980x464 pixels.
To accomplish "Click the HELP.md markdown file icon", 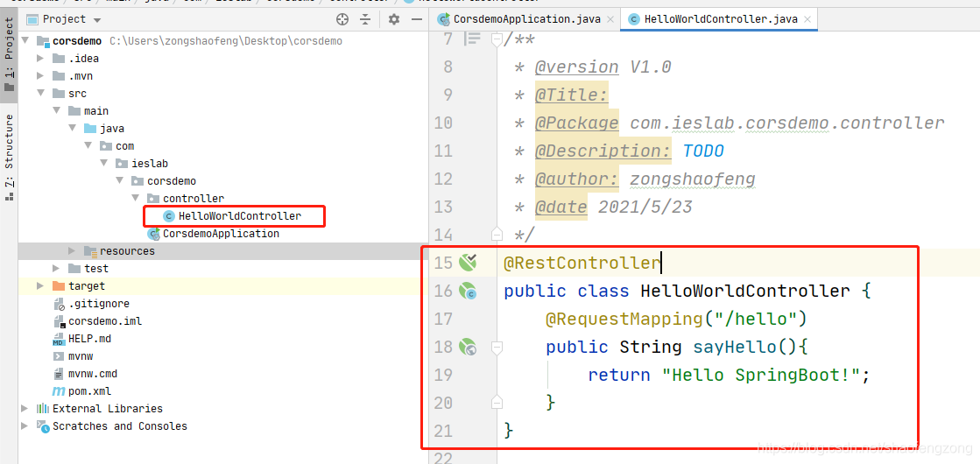I will pos(59,339).
